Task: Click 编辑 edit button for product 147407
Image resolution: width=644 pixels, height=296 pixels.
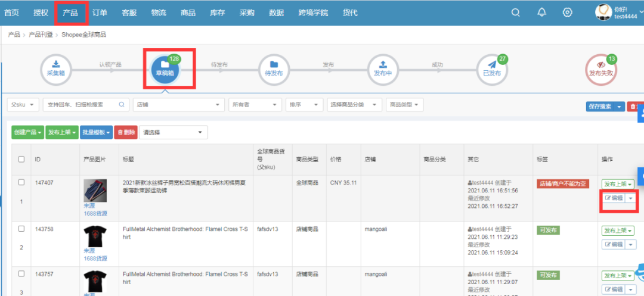Action: [x=614, y=198]
